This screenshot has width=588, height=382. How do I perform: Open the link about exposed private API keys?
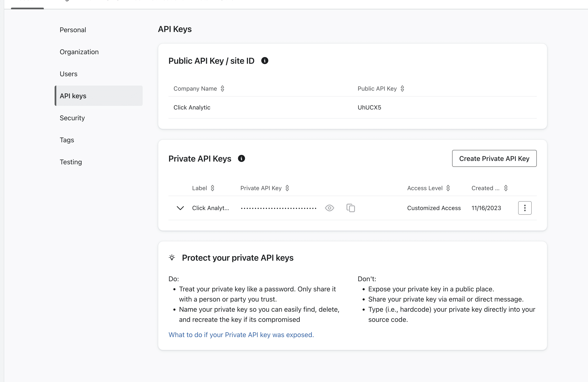[x=241, y=334]
